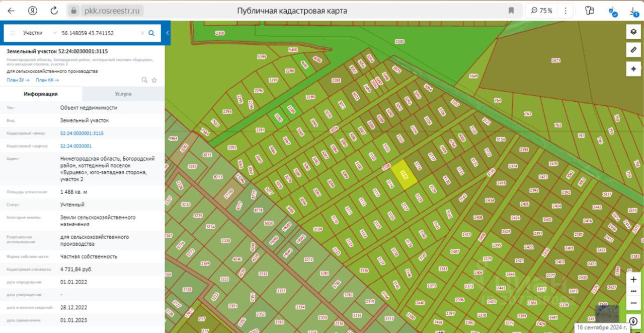644x333 pixels.
Task: Click the date value 28.12.2022
Action: point(74,307)
